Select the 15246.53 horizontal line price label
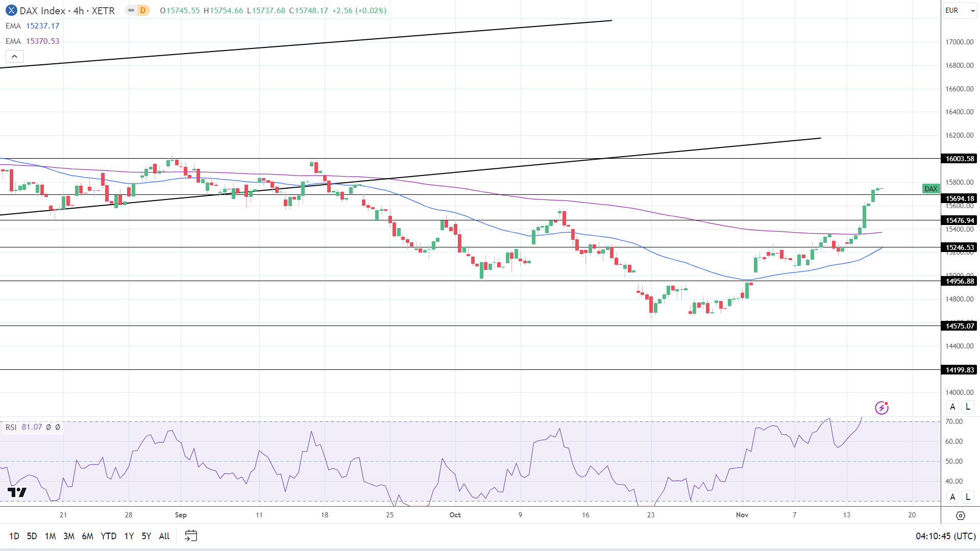 tap(959, 247)
